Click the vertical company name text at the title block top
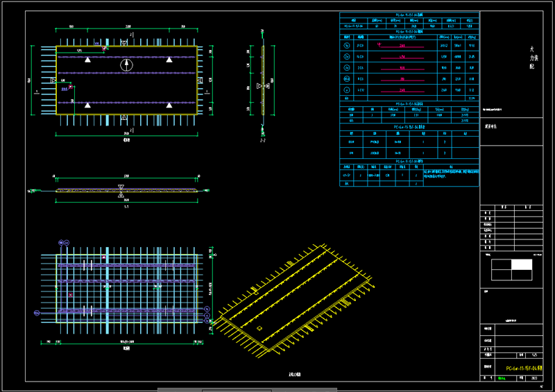 coord(533,58)
